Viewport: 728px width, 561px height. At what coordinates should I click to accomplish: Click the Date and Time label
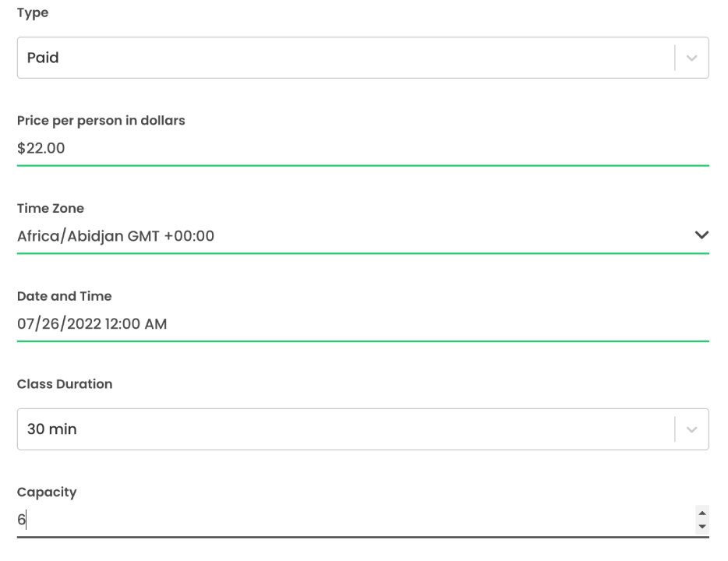click(x=64, y=296)
